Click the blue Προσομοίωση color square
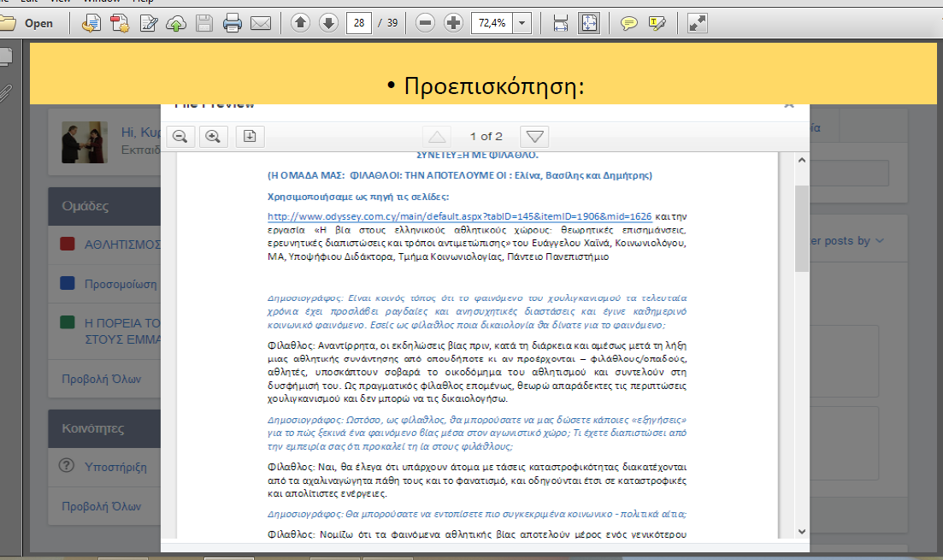 pyautogui.click(x=68, y=283)
